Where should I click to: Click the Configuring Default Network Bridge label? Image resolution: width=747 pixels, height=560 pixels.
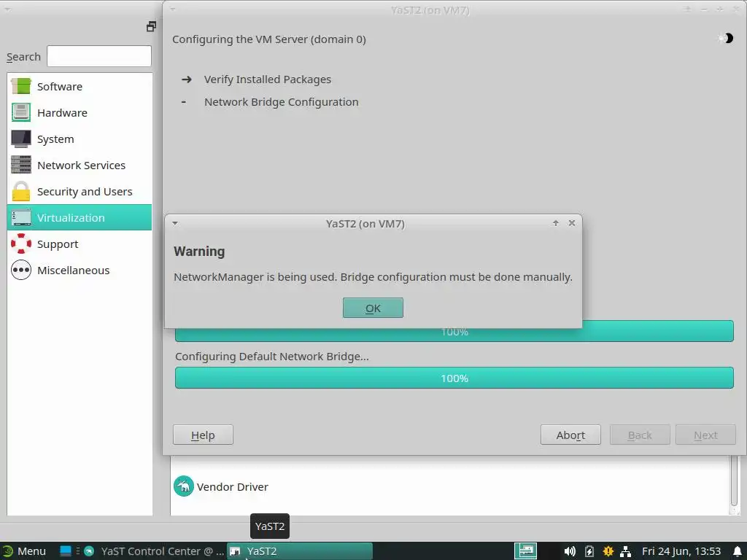pyautogui.click(x=271, y=356)
